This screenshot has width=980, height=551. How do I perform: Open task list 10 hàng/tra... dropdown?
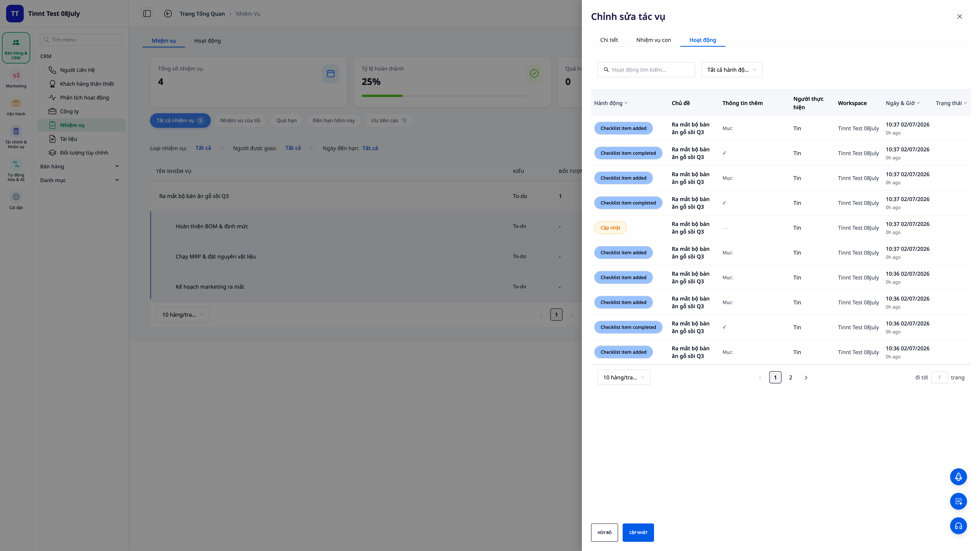coord(183,315)
